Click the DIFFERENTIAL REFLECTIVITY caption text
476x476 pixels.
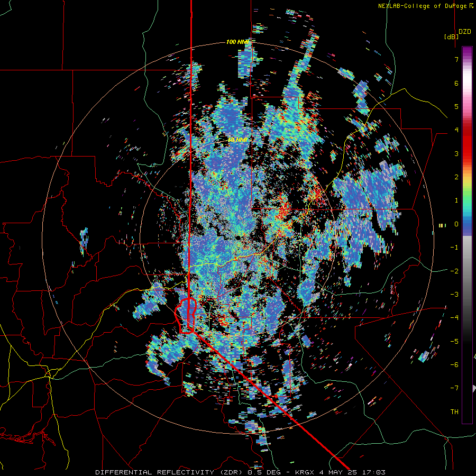tap(155, 472)
